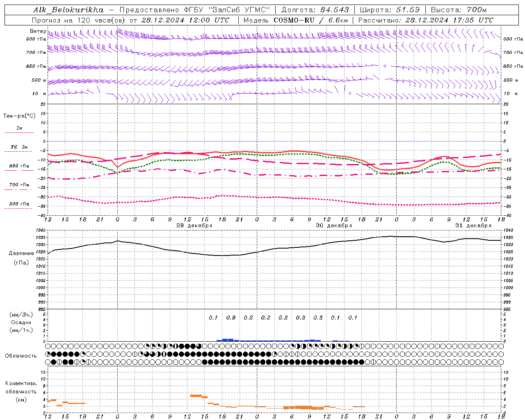Click the 500 гПа temperature legend entry

pyautogui.click(x=19, y=204)
